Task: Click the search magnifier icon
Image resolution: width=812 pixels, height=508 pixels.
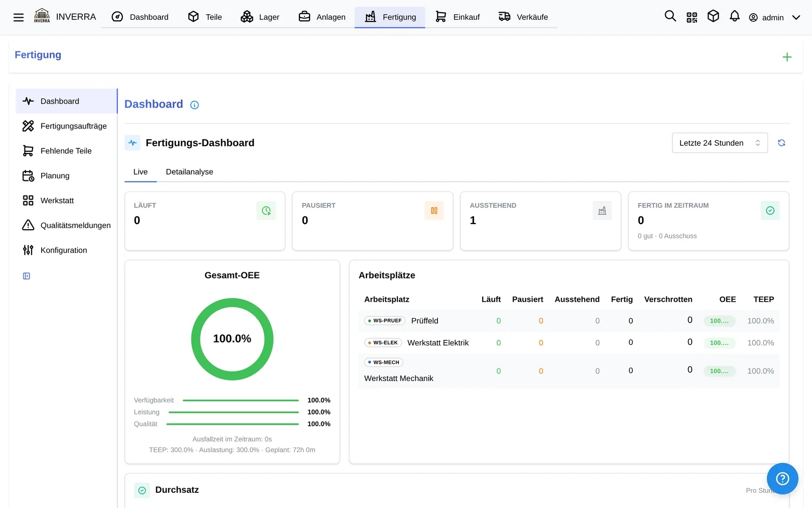Action: point(670,16)
